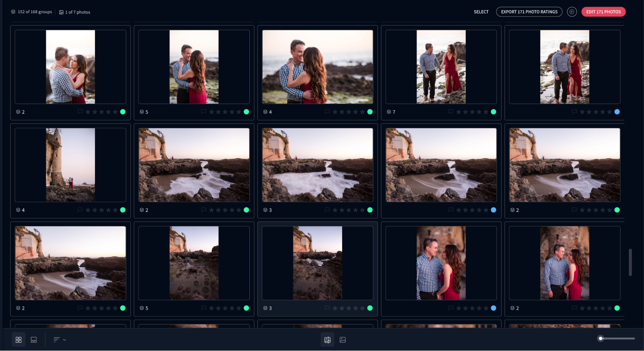Viewport: 644px width, 351px height.
Task: Flag the wave long-exposure photo
Action: [x=203, y=210]
